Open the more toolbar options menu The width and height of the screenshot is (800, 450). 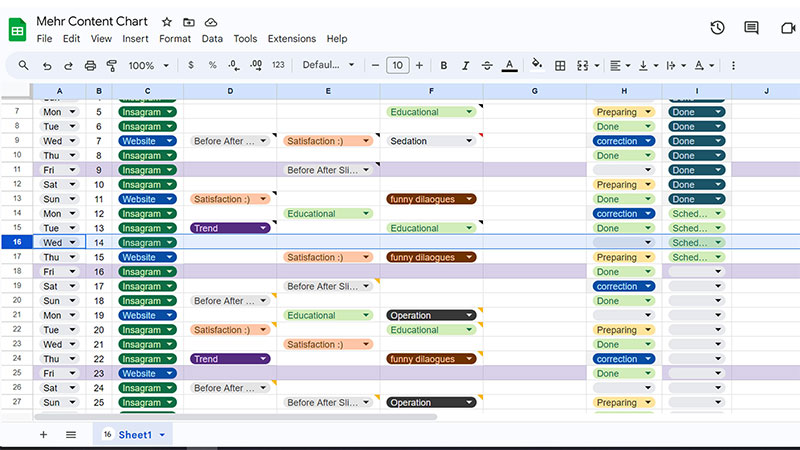[733, 65]
